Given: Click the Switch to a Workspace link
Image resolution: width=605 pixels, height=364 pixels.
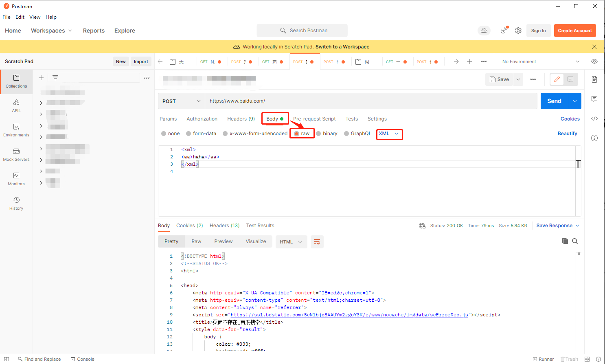Looking at the screenshot, I should (342, 47).
